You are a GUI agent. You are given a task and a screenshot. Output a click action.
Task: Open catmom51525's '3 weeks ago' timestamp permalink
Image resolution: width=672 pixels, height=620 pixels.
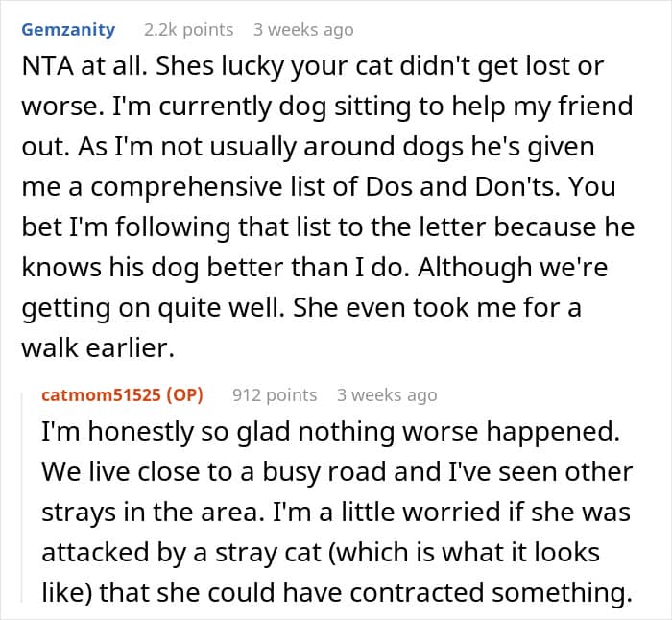[x=387, y=395]
